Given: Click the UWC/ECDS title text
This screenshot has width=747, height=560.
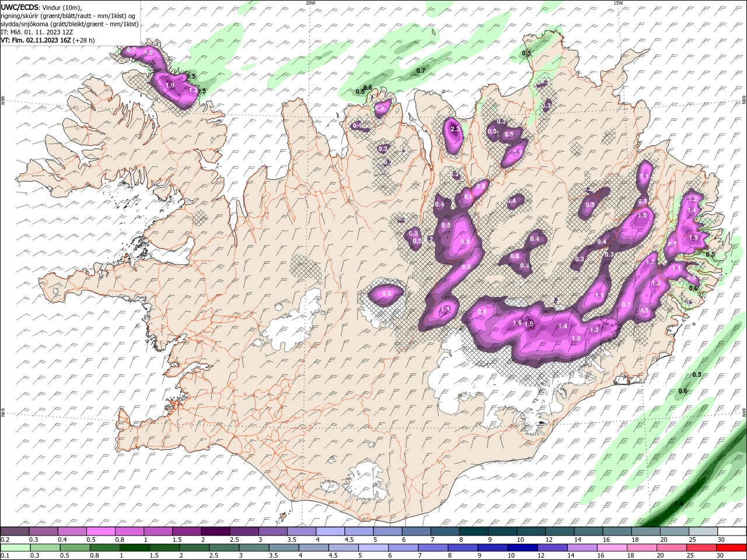Looking at the screenshot, I should pyautogui.click(x=20, y=7).
